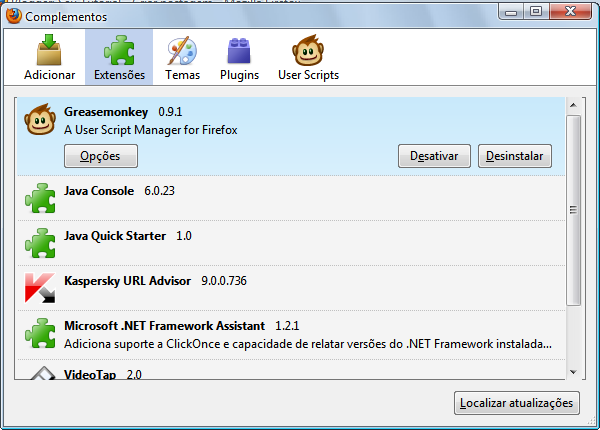The height and width of the screenshot is (430, 600).
Task: Maximize the Complementos window
Action: pyautogui.click(x=536, y=11)
